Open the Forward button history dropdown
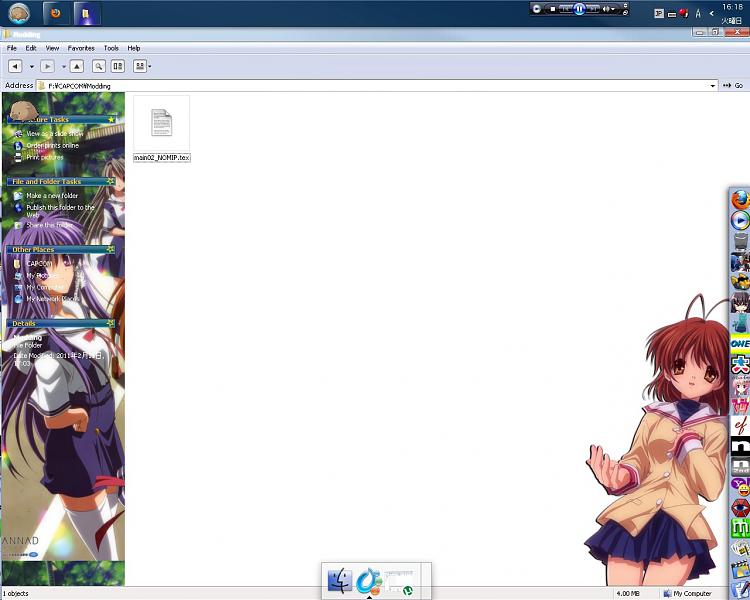Image resolution: width=750 pixels, height=600 pixels. coord(64,67)
